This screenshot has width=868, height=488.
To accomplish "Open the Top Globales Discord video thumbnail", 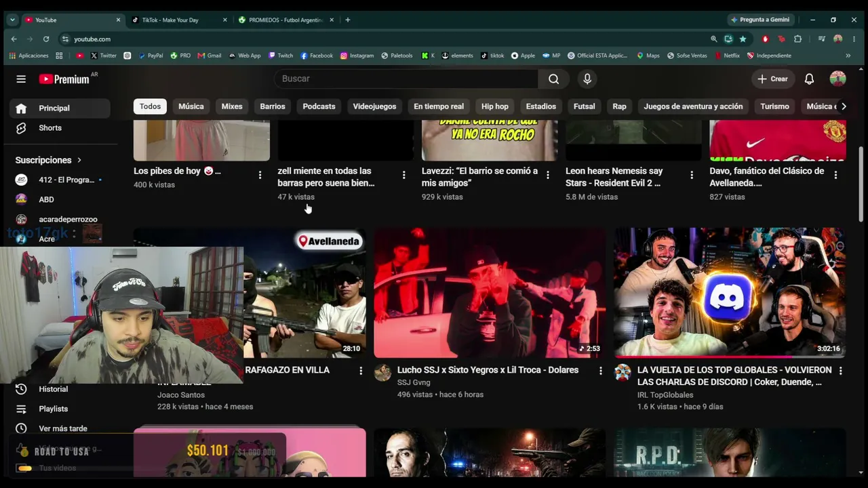I will pyautogui.click(x=730, y=293).
